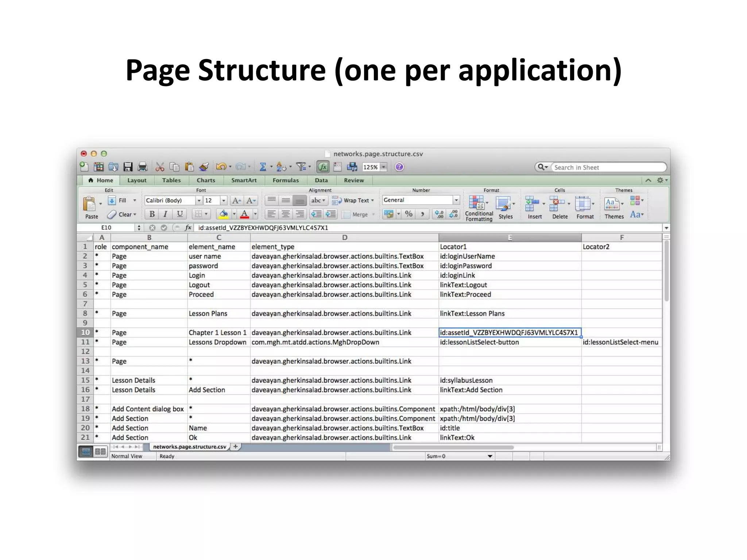Click the Print icon in toolbar
This screenshot has height=560, width=747.
142,167
